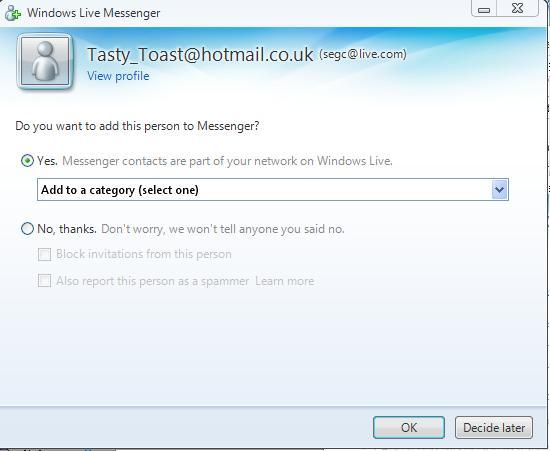Click the "Do you want to add this person" question
The image size is (550, 451).
tap(137, 126)
